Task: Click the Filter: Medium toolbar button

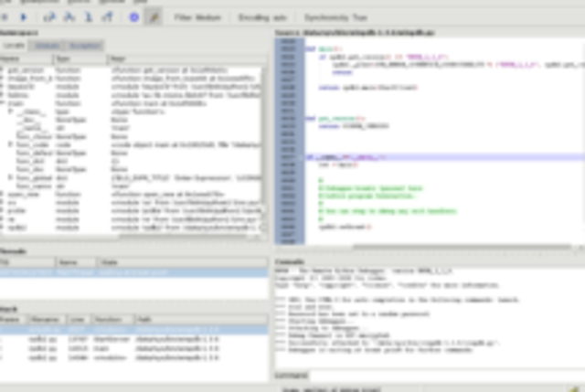Action: point(197,17)
